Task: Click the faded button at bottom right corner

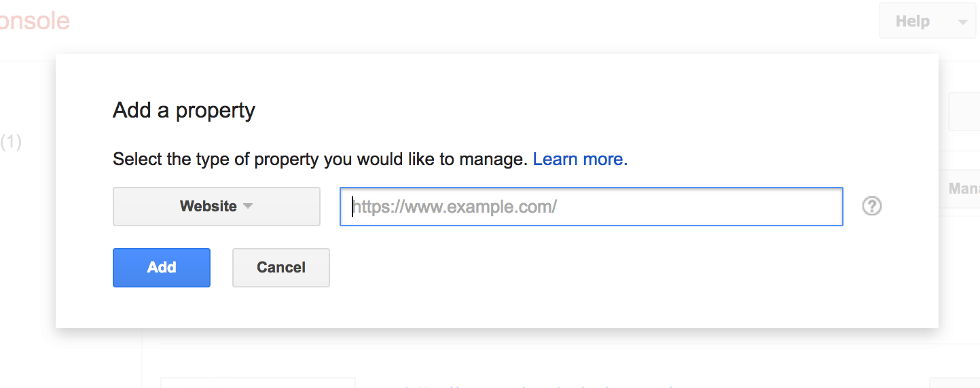Action: click(954, 383)
